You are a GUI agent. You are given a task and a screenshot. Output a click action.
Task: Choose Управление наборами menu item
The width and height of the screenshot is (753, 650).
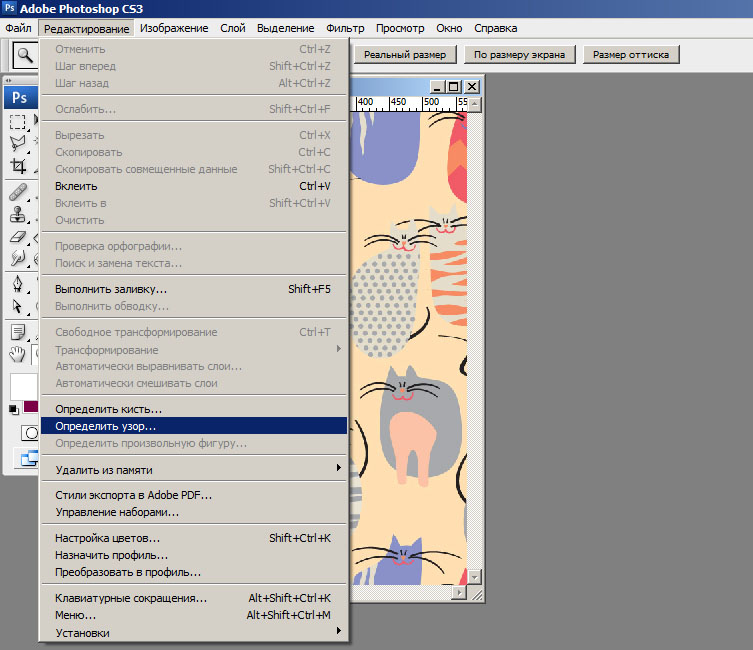pos(194,512)
